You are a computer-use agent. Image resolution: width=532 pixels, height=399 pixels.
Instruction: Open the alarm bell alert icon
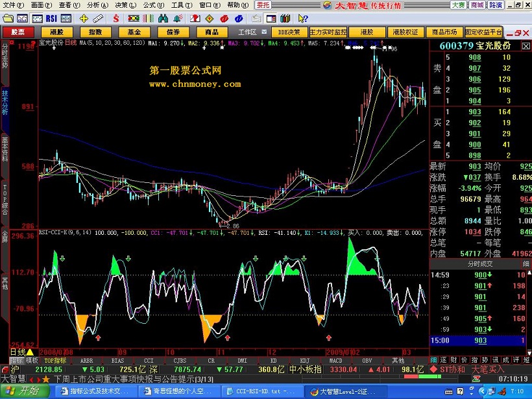[178, 18]
